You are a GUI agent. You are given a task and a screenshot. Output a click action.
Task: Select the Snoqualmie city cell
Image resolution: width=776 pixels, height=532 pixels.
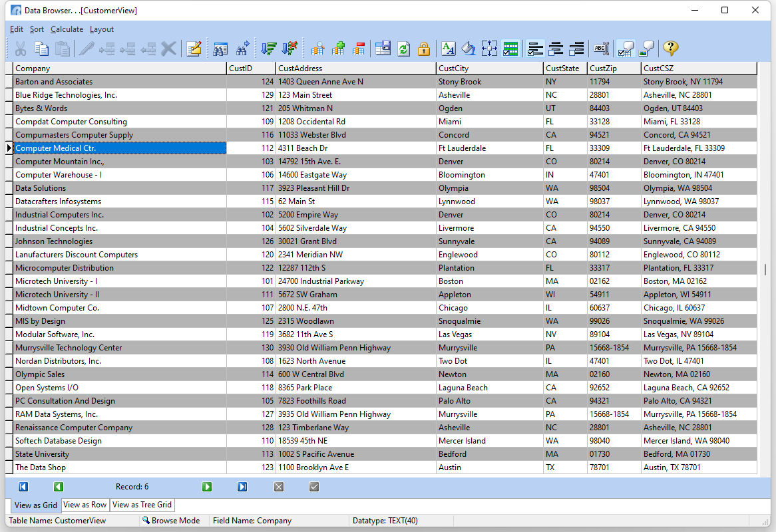click(x=489, y=321)
